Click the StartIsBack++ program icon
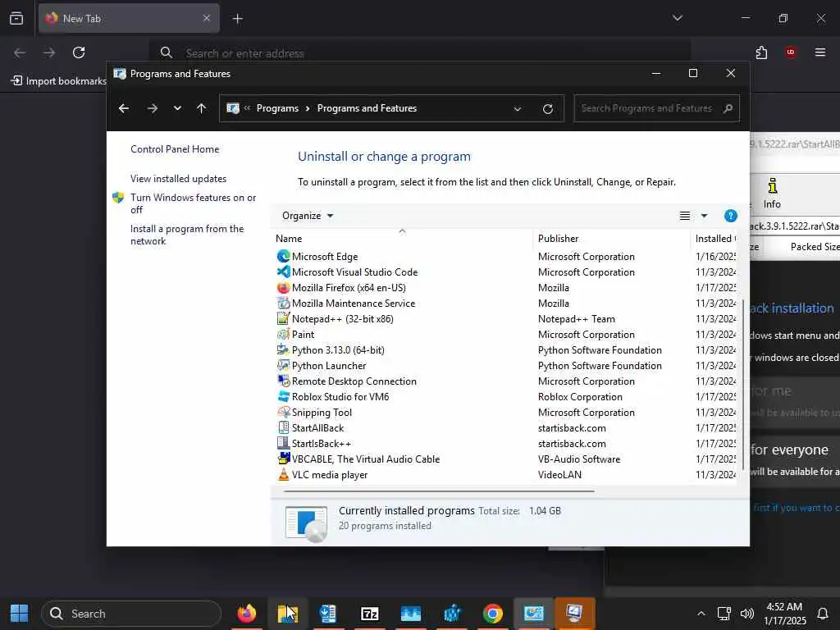Screen dimensions: 840x630 [283, 443]
